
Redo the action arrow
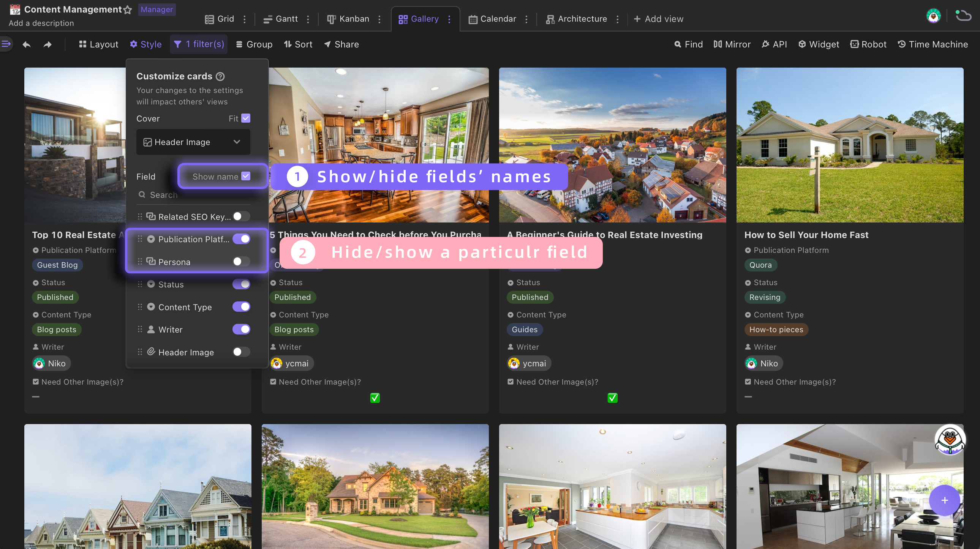point(47,44)
